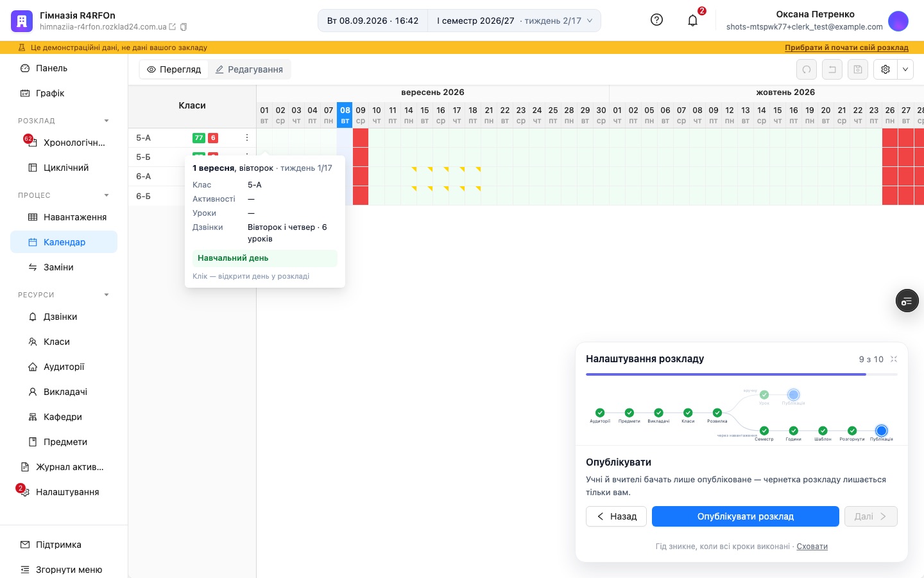Viewport: 924px width, 578px height.
Task: Open Викладачі in the sidebar
Action: [x=64, y=392]
